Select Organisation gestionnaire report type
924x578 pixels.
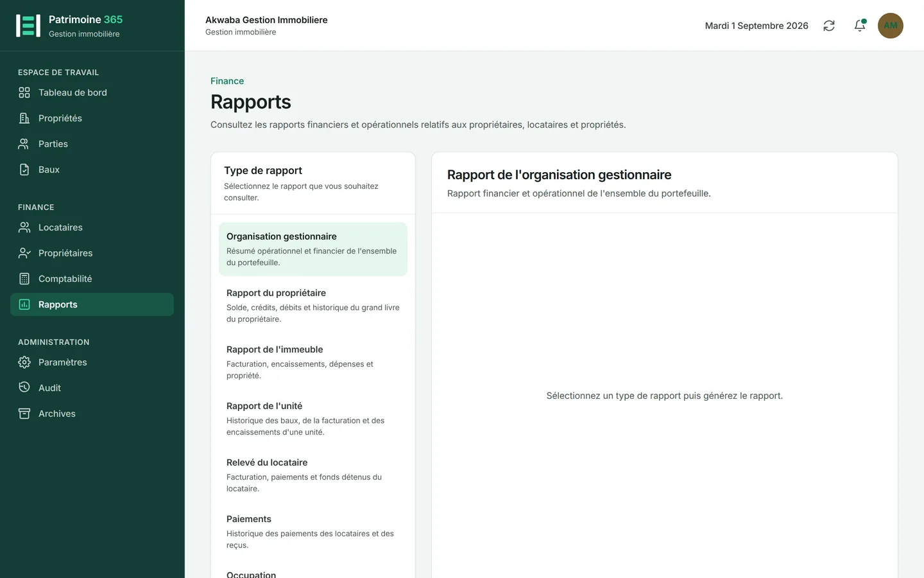[x=313, y=249]
